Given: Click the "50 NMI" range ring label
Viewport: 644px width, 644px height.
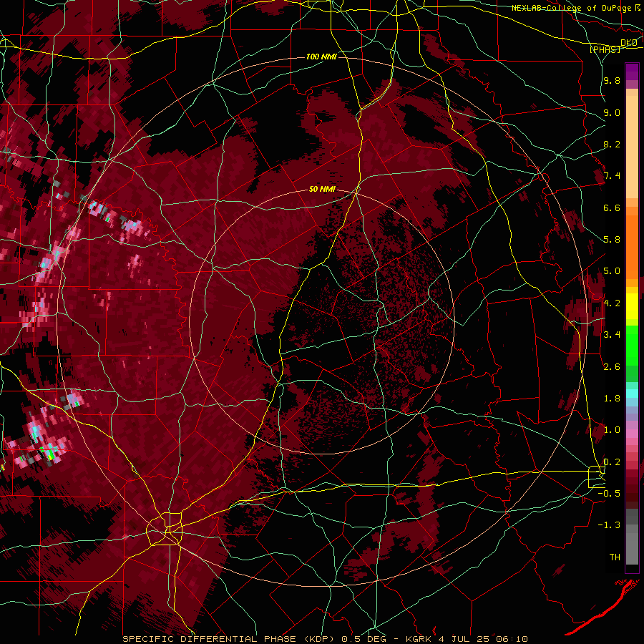Looking at the screenshot, I should pos(323,190).
